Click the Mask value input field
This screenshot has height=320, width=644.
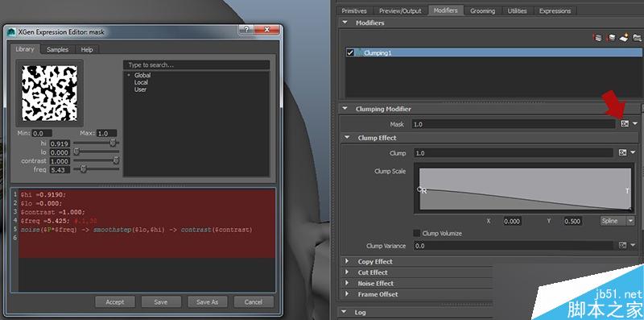pos(514,124)
